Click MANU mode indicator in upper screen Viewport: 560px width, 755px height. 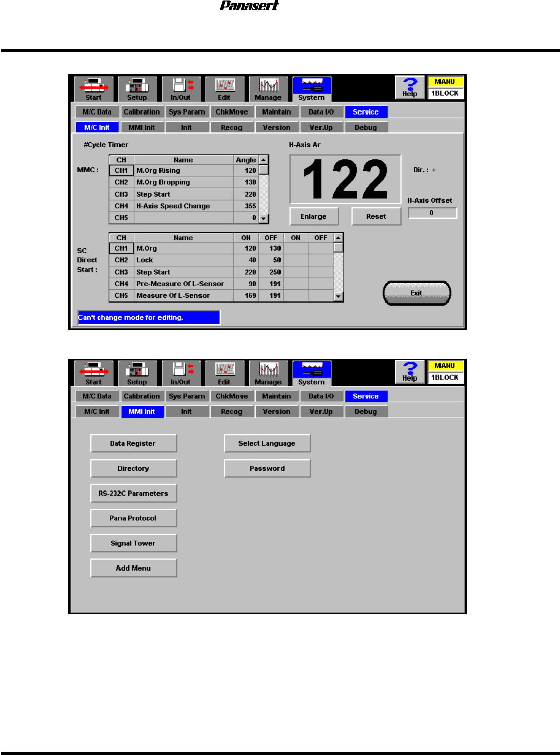coord(445,82)
